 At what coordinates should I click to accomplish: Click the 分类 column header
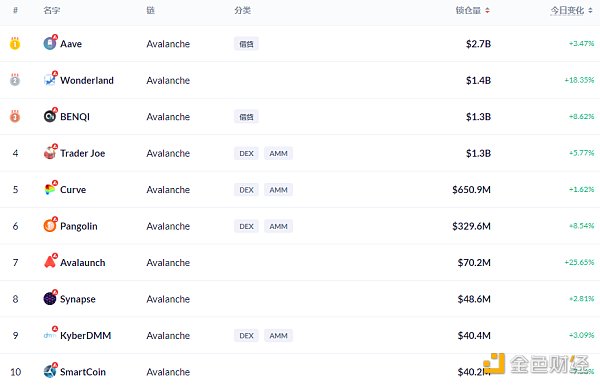click(x=243, y=10)
